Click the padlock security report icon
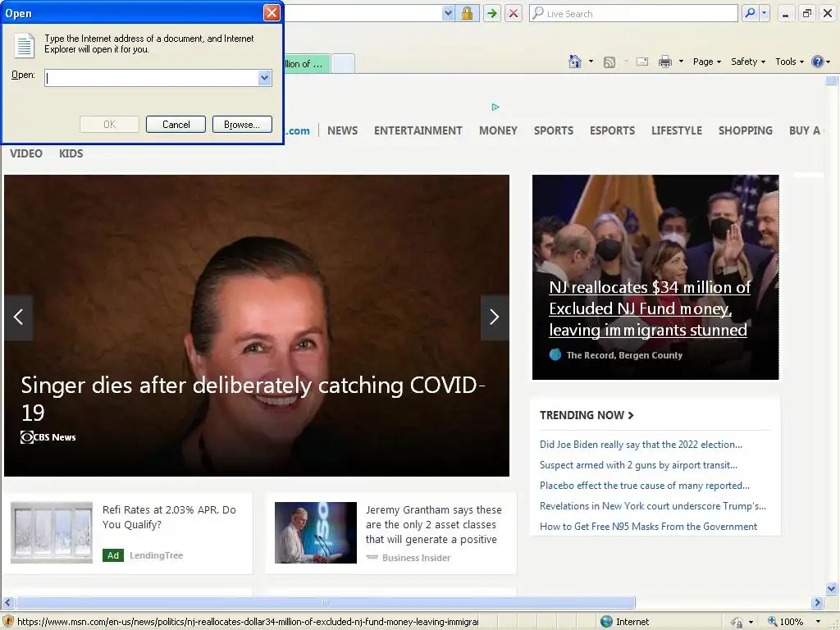 [x=467, y=13]
